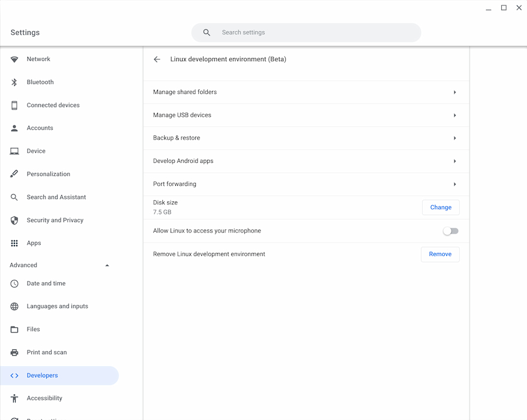Click the Port forwarding label
The image size is (527, 420).
click(174, 185)
